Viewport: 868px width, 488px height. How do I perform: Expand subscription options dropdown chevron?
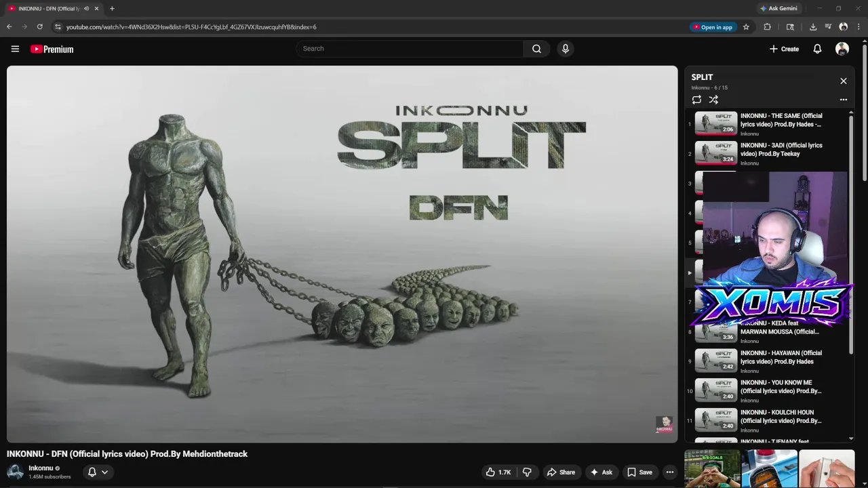(x=104, y=472)
